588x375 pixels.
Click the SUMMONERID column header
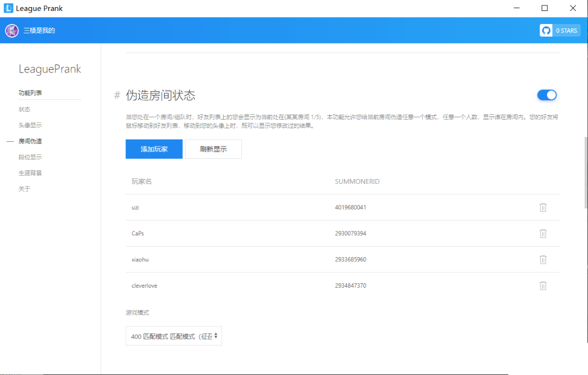click(357, 181)
